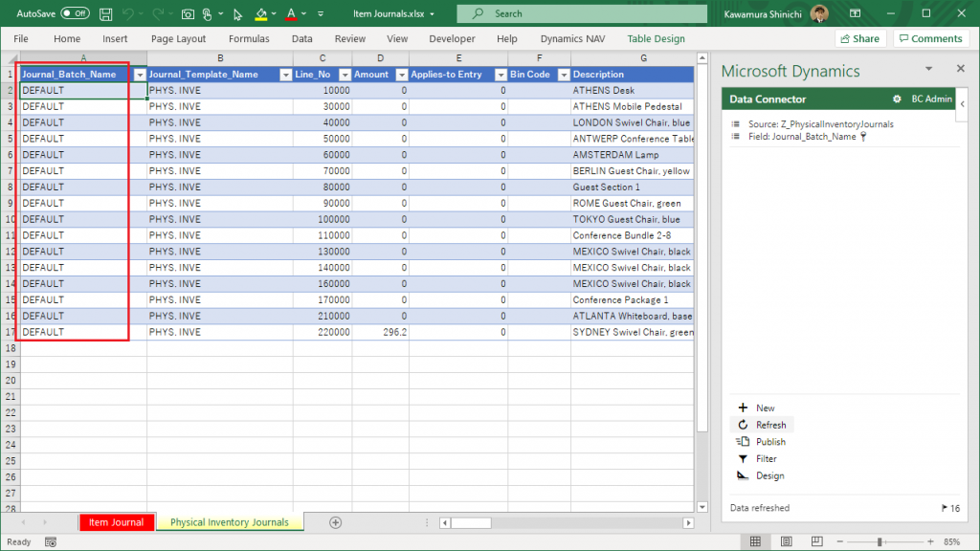Click the Share button

click(x=860, y=38)
